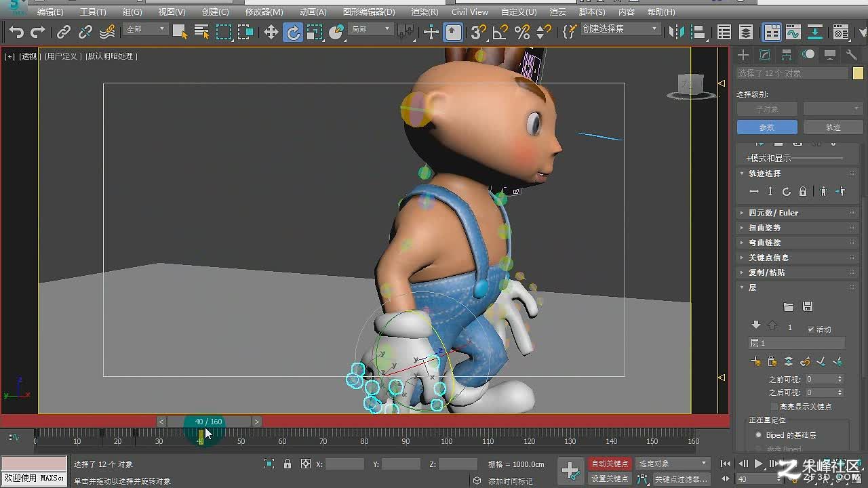This screenshot has width=868, height=488.
Task: Switch to the Motion panel tab icon
Action: tap(808, 55)
